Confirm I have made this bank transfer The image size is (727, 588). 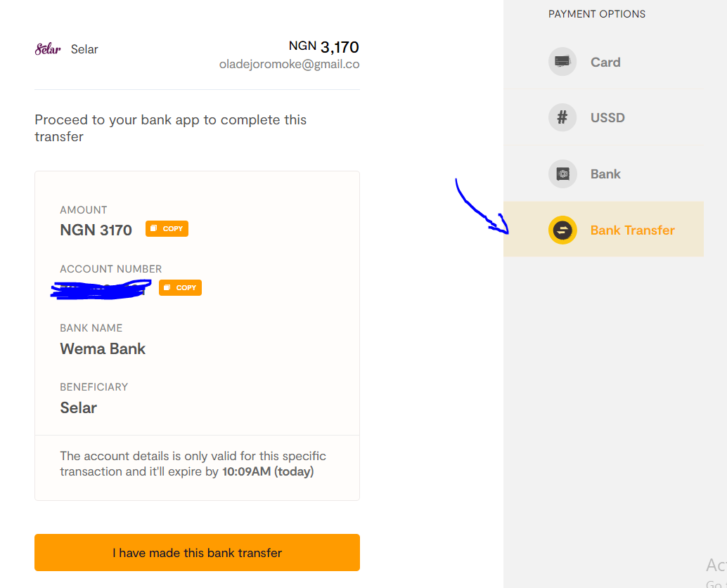(197, 552)
